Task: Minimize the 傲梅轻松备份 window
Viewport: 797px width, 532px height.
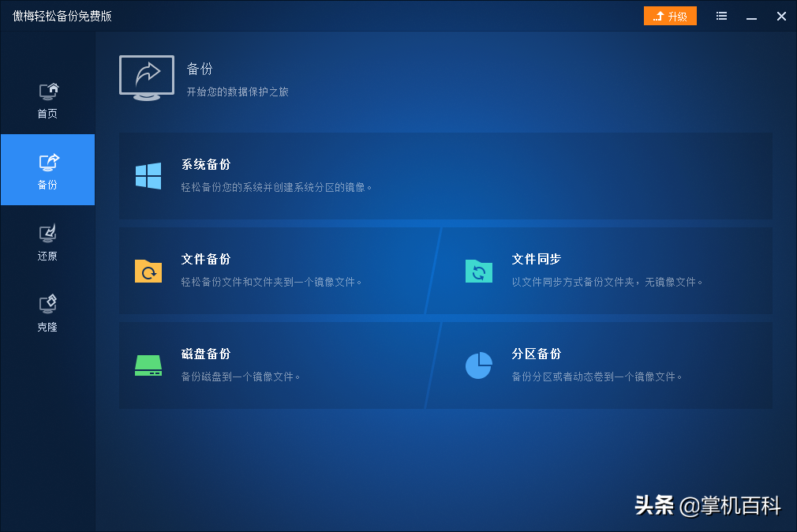Action: (752, 17)
